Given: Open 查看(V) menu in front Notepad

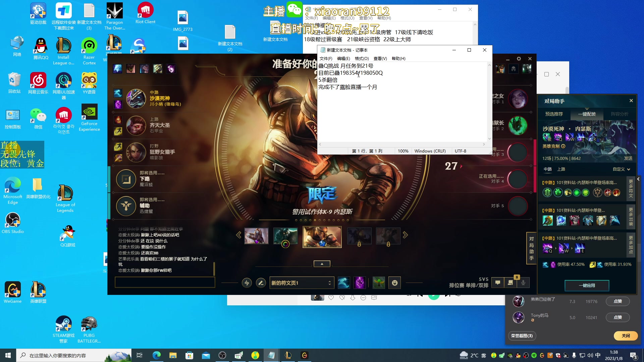Looking at the screenshot, I should [x=380, y=58].
